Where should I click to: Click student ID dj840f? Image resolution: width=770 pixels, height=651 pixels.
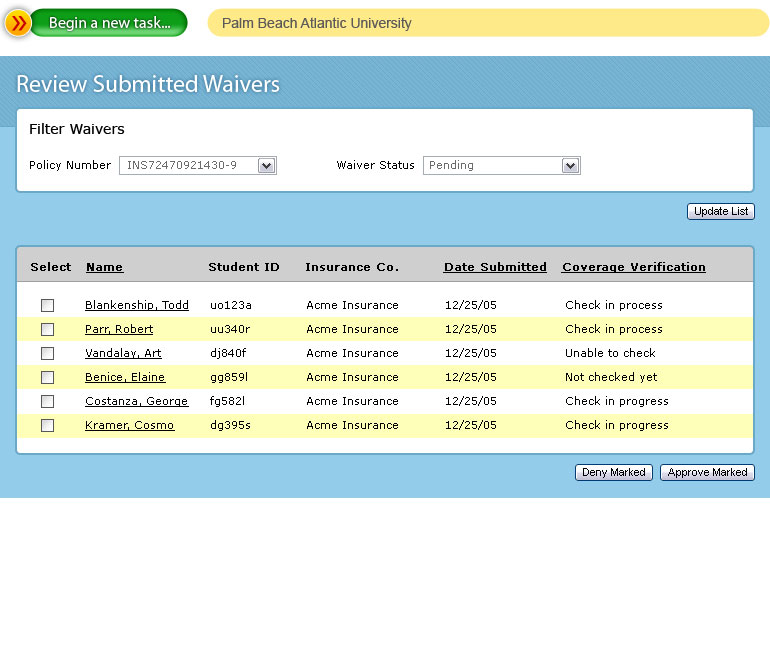[x=228, y=353]
